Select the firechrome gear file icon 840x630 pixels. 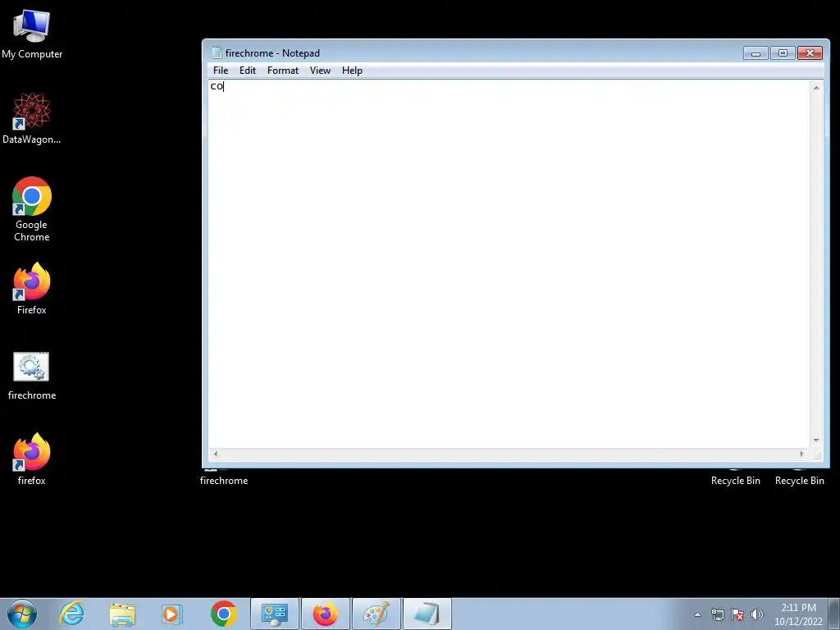click(32, 376)
